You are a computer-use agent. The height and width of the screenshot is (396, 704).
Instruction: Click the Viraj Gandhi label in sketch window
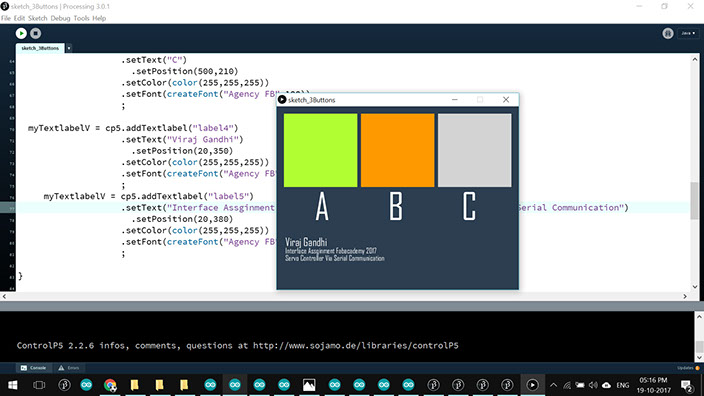pyautogui.click(x=306, y=242)
